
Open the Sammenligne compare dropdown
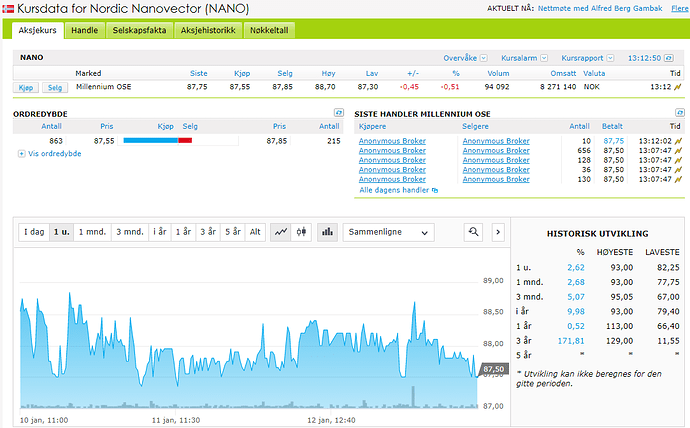389,232
